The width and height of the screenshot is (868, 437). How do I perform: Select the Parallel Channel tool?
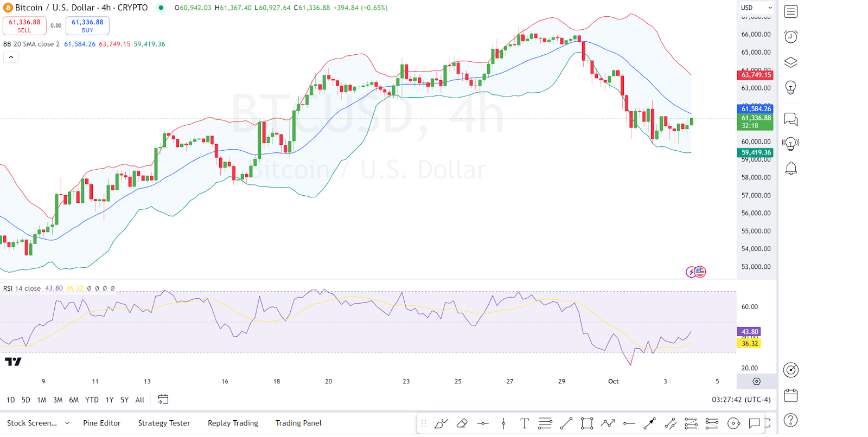[x=671, y=423]
